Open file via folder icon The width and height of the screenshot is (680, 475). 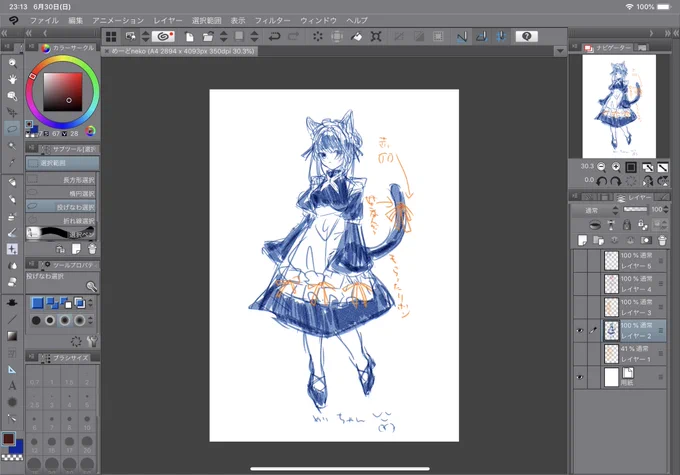tap(208, 37)
